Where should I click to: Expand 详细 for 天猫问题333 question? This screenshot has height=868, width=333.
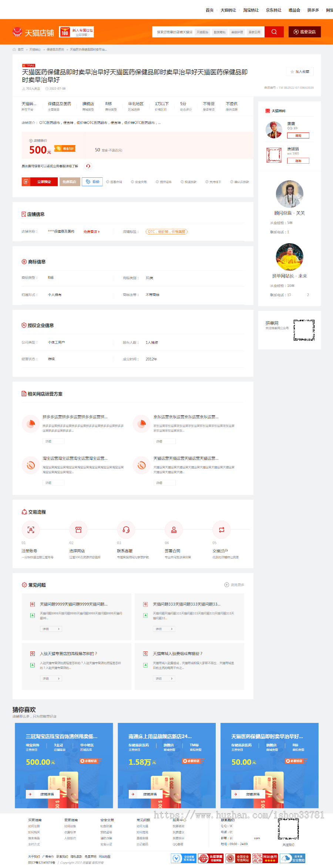164,629
